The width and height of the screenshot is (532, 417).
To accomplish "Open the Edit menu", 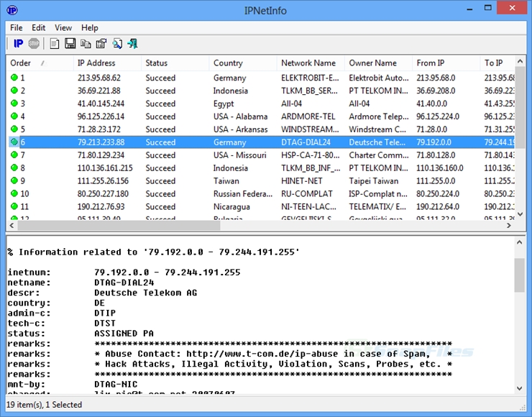I will coord(39,28).
